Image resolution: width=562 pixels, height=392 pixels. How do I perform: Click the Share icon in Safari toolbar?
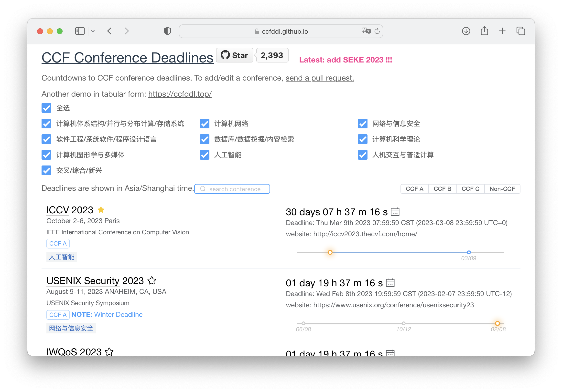[x=484, y=31]
